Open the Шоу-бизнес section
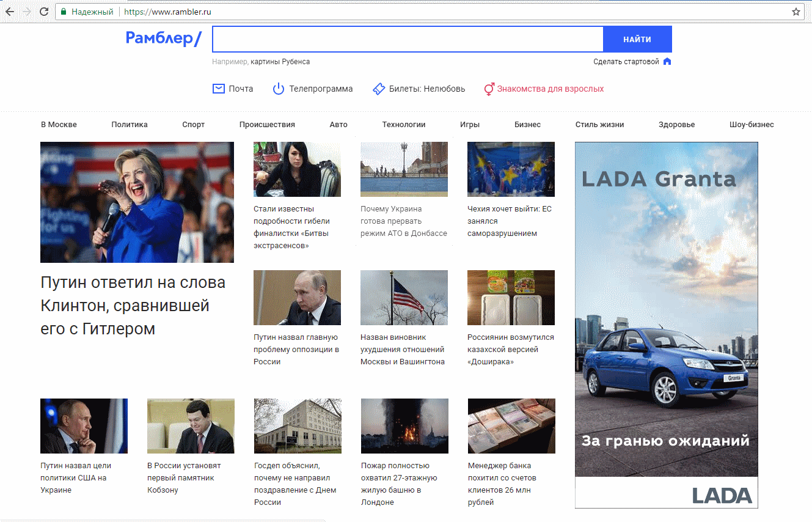The image size is (812, 522). tap(752, 124)
